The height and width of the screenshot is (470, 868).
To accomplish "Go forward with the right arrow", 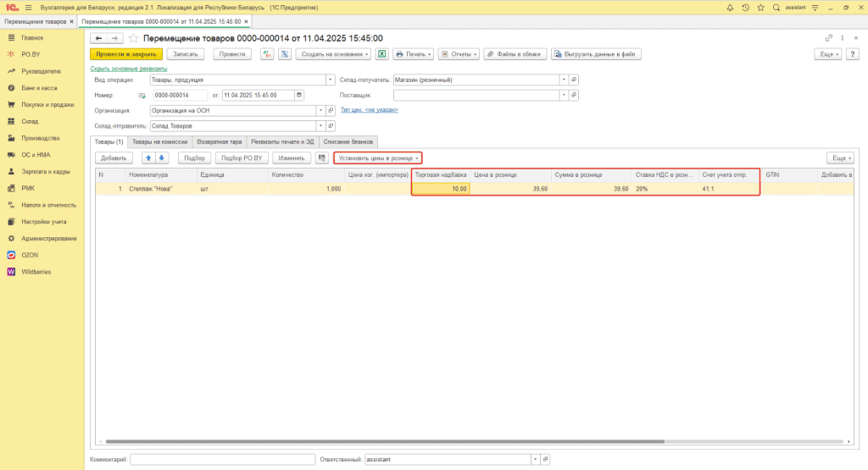I will point(114,38).
